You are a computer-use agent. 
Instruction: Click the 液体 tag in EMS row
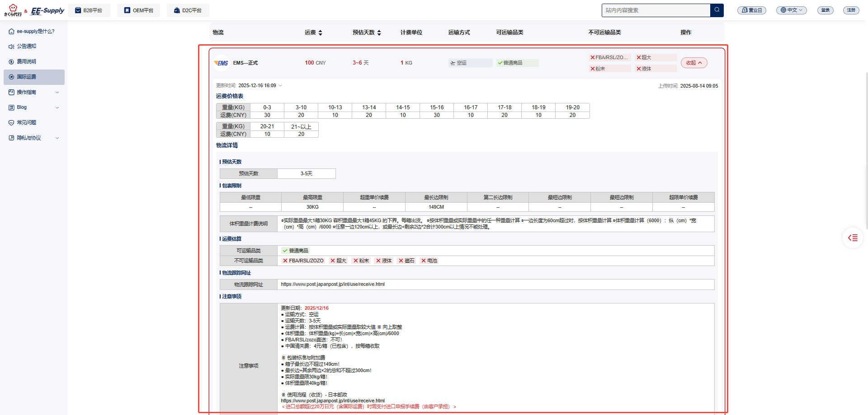pos(656,69)
